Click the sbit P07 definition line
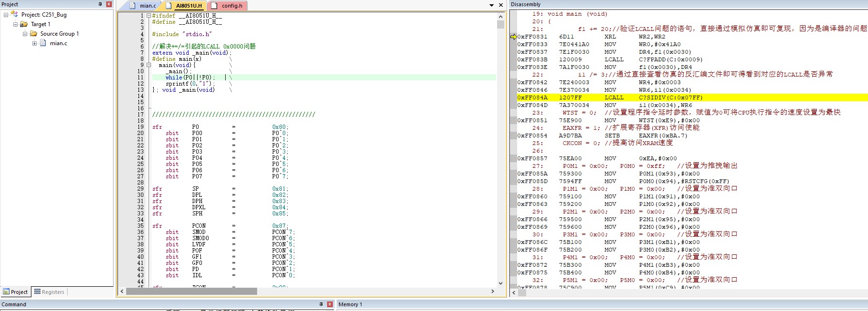Screen dimensions: 868x311 pyautogui.click(x=227, y=176)
